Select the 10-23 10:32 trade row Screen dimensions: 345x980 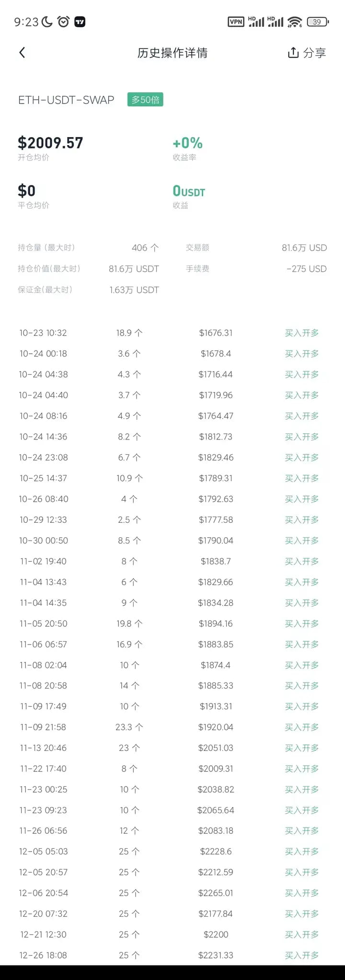coord(172,333)
